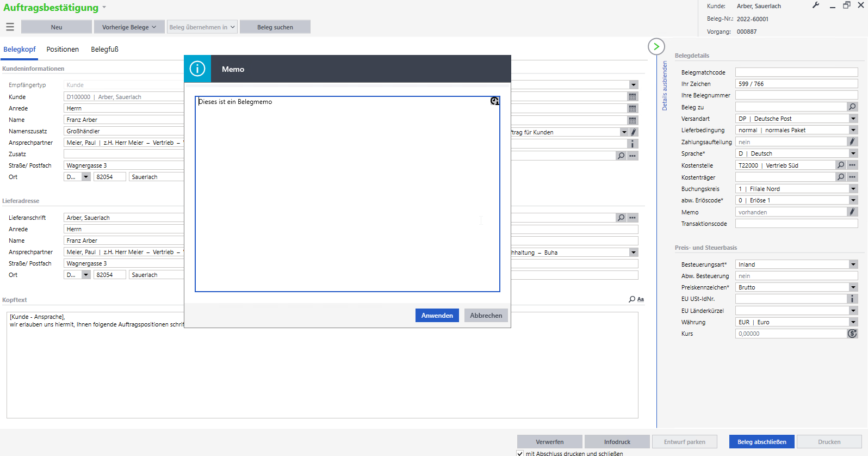868x456 pixels.
Task: Expand the Lieferbedingung dropdown
Action: pos(853,130)
